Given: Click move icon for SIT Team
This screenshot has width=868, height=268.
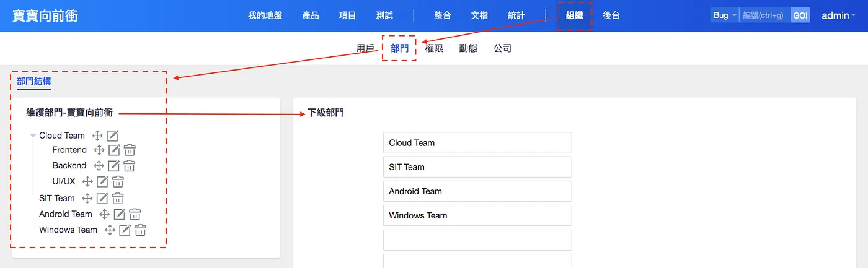Looking at the screenshot, I should tap(87, 199).
